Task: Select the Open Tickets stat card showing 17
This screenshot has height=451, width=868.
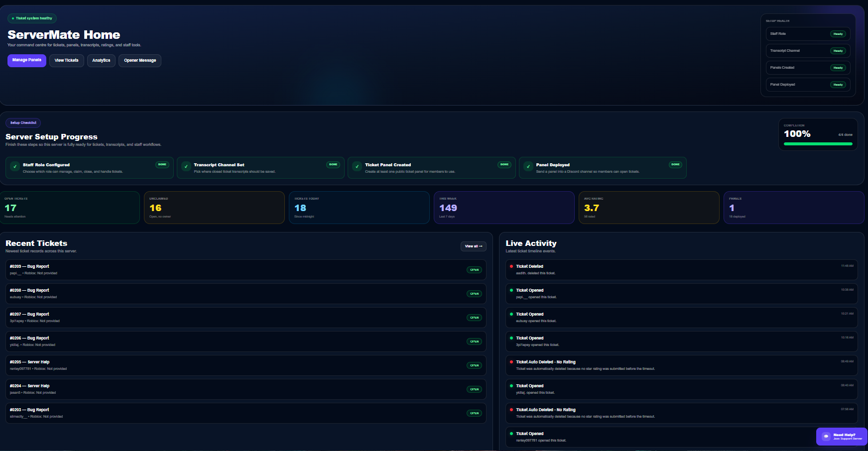Action: [69, 208]
